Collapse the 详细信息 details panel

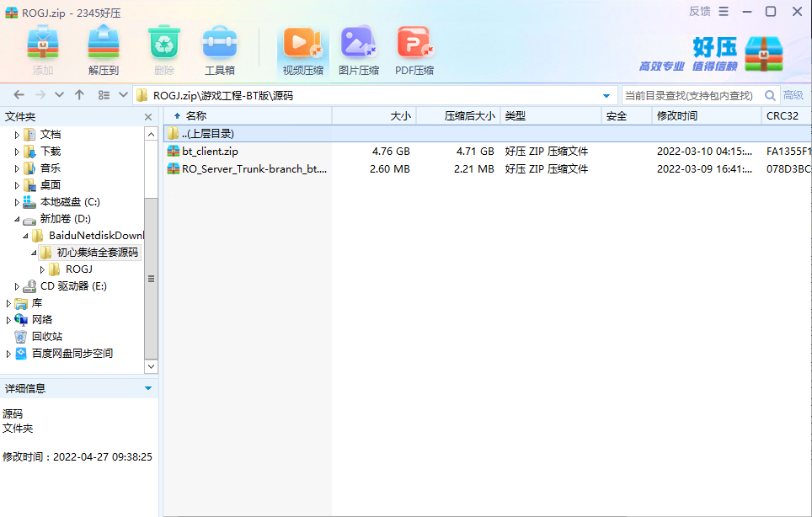pos(148,388)
